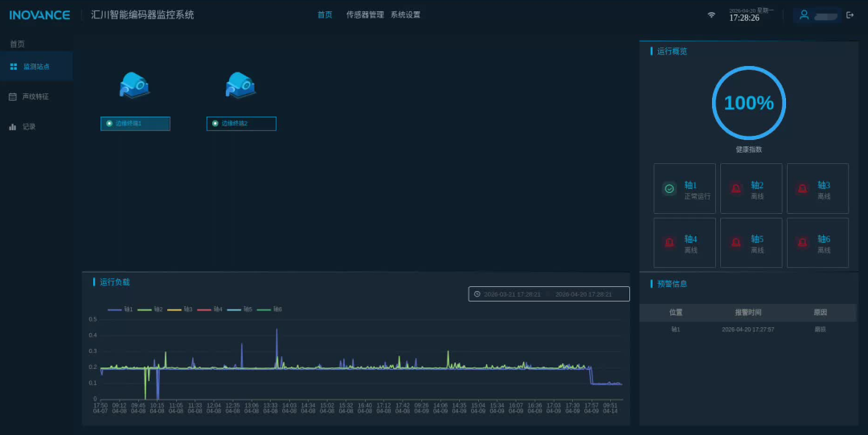Image resolution: width=868 pixels, height=435 pixels.
Task: Click the 边缘终端1 device icon
Action: pyautogui.click(x=134, y=84)
